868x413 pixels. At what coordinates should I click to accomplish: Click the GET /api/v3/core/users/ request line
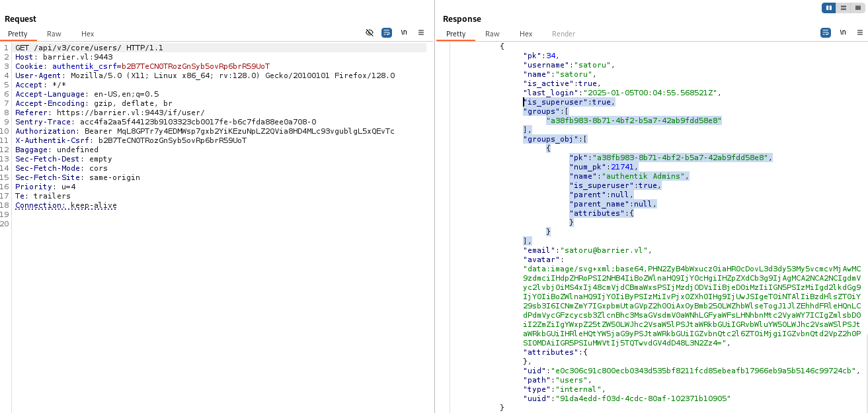click(89, 48)
